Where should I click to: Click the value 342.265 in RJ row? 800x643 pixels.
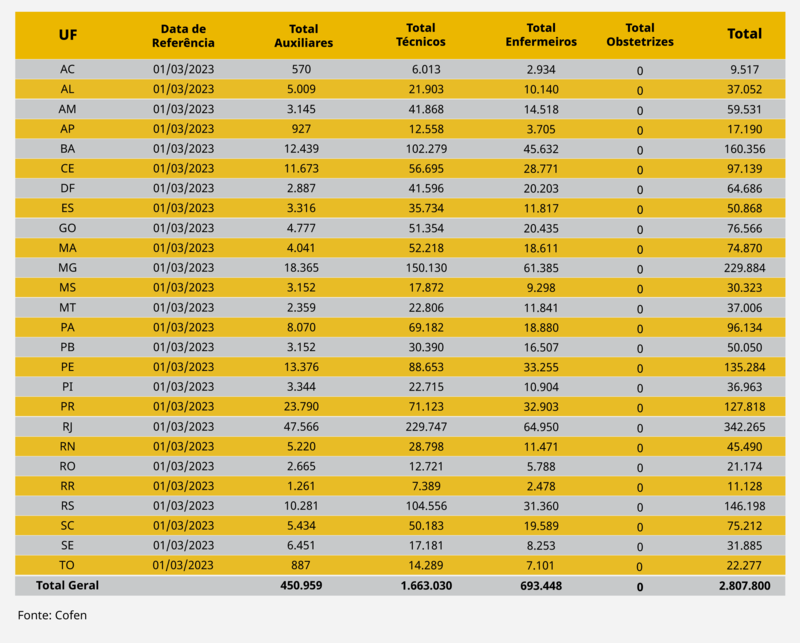point(744,427)
